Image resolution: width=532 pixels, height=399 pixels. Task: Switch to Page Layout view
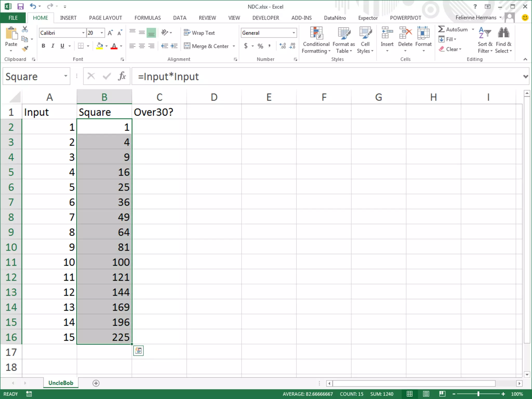(x=426, y=394)
